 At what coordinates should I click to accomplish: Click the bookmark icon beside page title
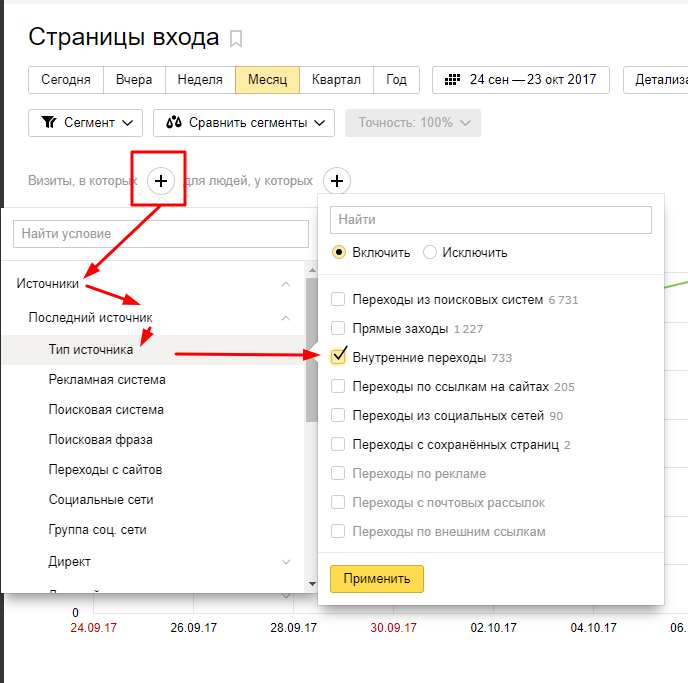[x=236, y=39]
